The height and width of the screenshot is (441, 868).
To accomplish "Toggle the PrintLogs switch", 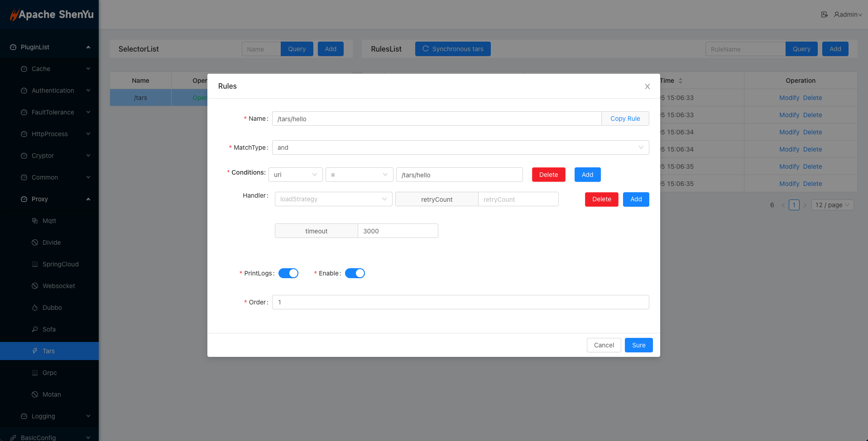I will pos(288,273).
